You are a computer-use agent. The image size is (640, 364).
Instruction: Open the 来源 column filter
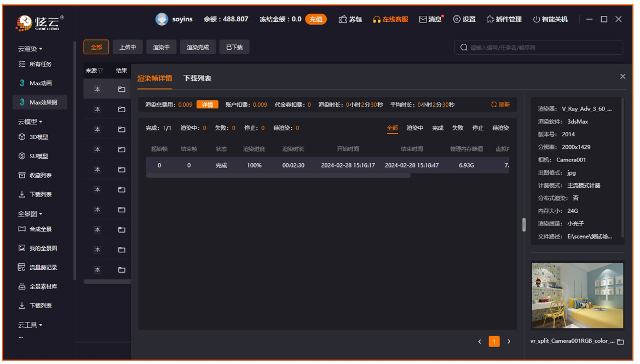tap(100, 71)
